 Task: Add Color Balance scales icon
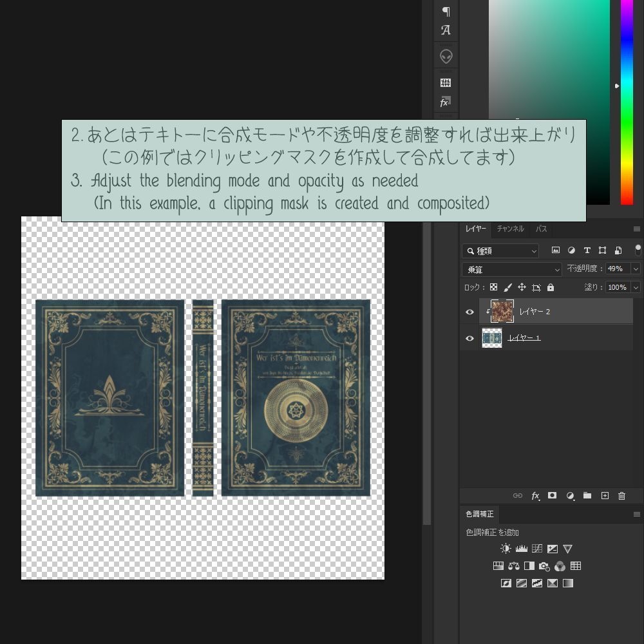click(514, 566)
